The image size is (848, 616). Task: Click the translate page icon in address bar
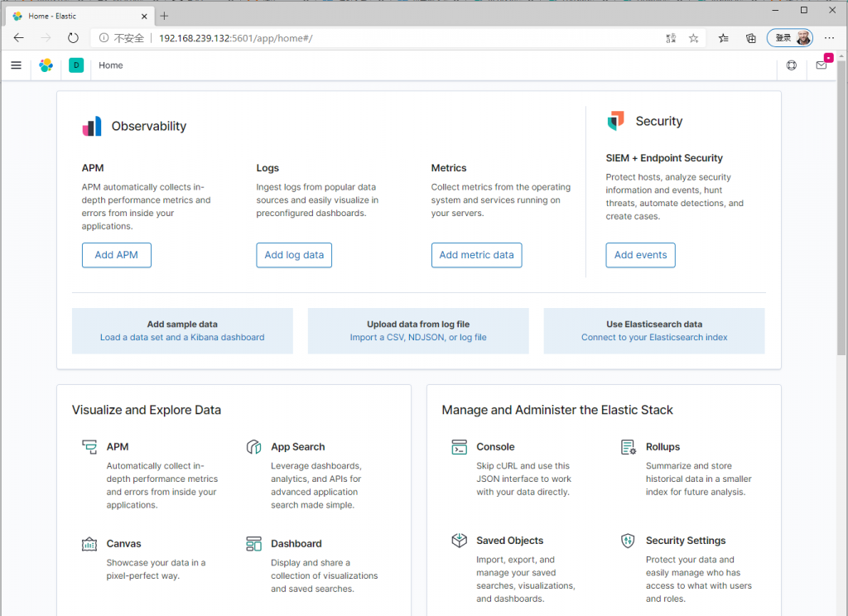(x=671, y=38)
